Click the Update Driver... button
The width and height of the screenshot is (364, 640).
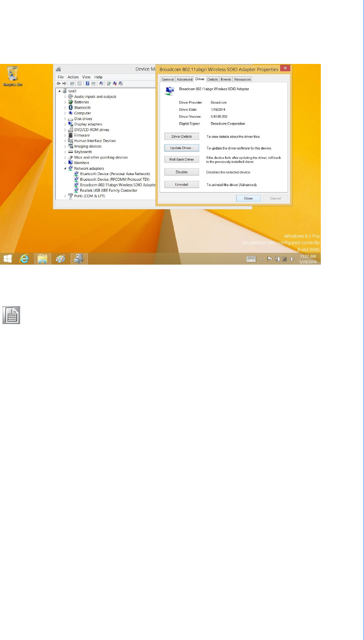(x=182, y=148)
